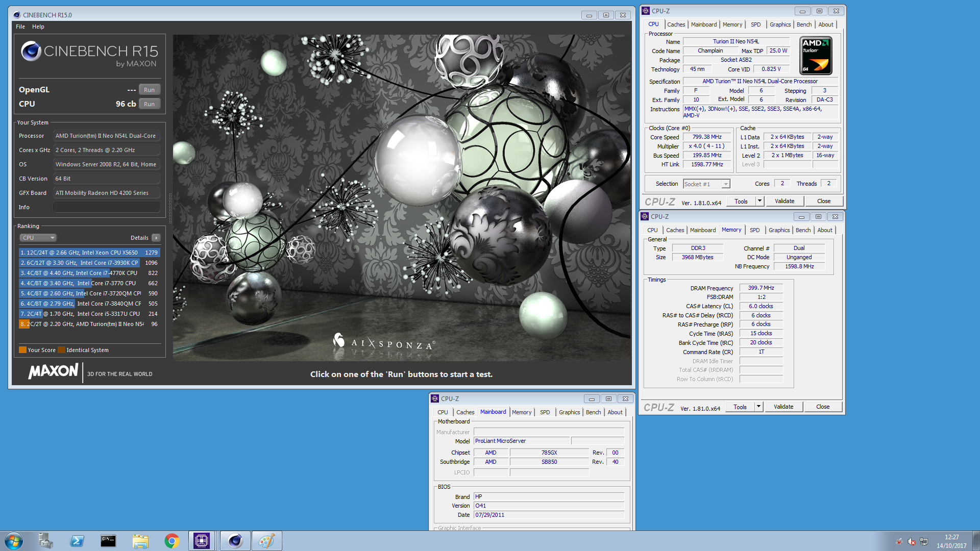Viewport: 980px width, 551px height.
Task: Open Caches tab in Mainboard window
Action: [x=465, y=412]
